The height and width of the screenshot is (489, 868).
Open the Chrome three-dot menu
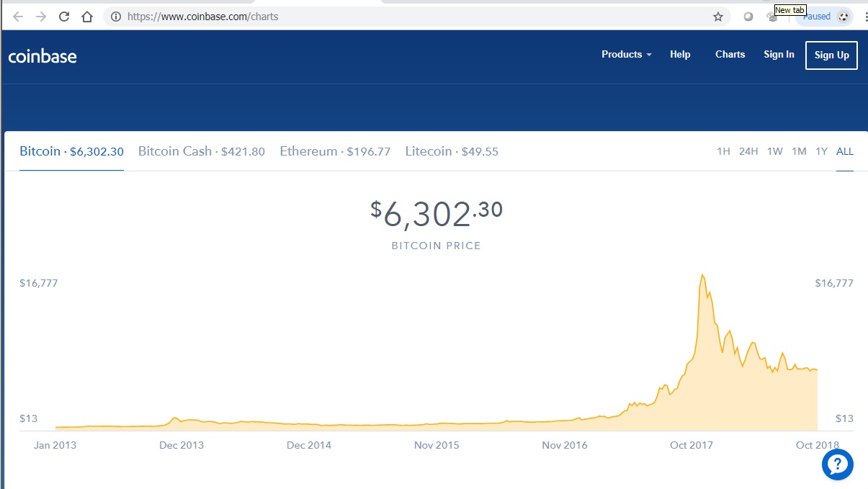pos(864,17)
